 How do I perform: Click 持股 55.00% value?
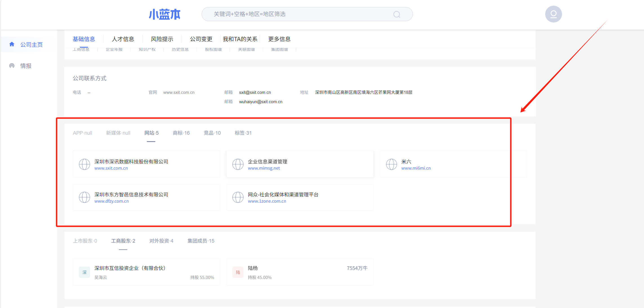click(x=202, y=278)
